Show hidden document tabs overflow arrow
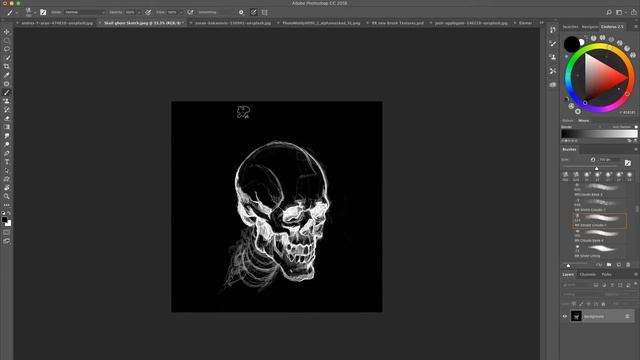Screen dimensions: 640x360 [542, 23]
